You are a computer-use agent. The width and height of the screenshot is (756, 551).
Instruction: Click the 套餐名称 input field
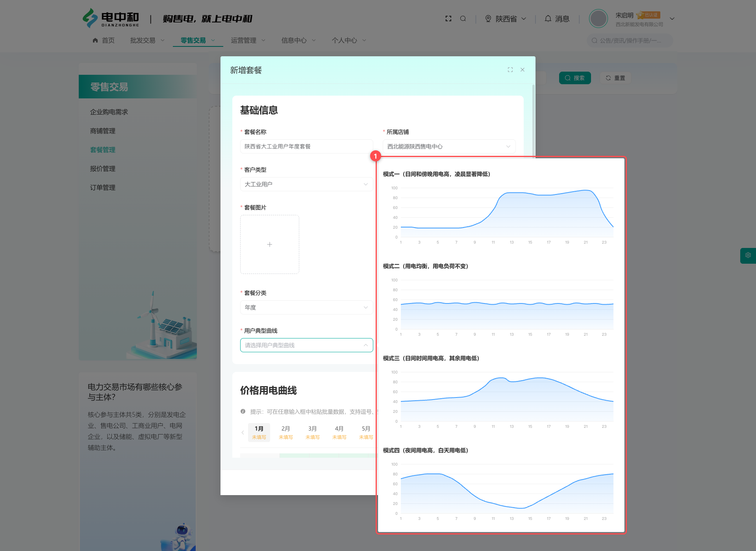[307, 146]
